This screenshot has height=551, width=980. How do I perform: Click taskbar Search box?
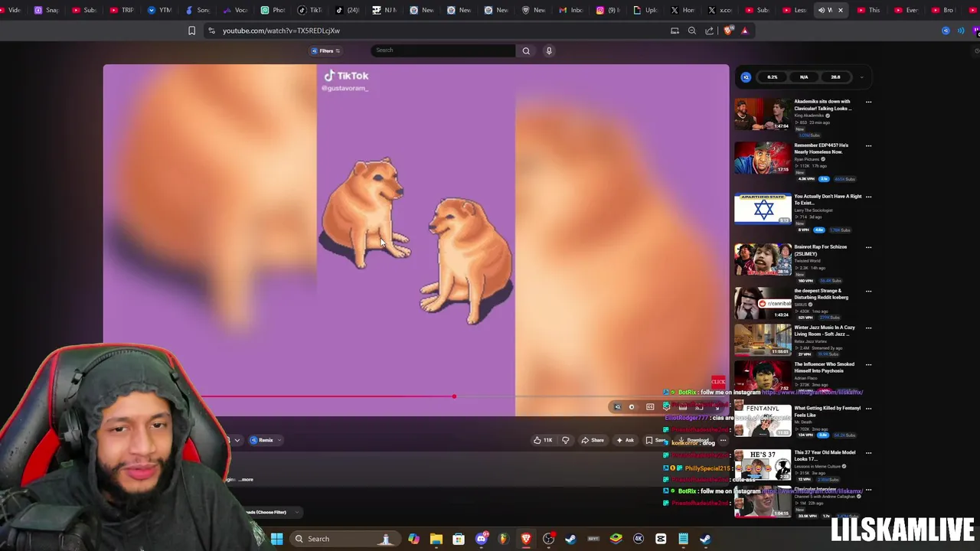pos(345,539)
